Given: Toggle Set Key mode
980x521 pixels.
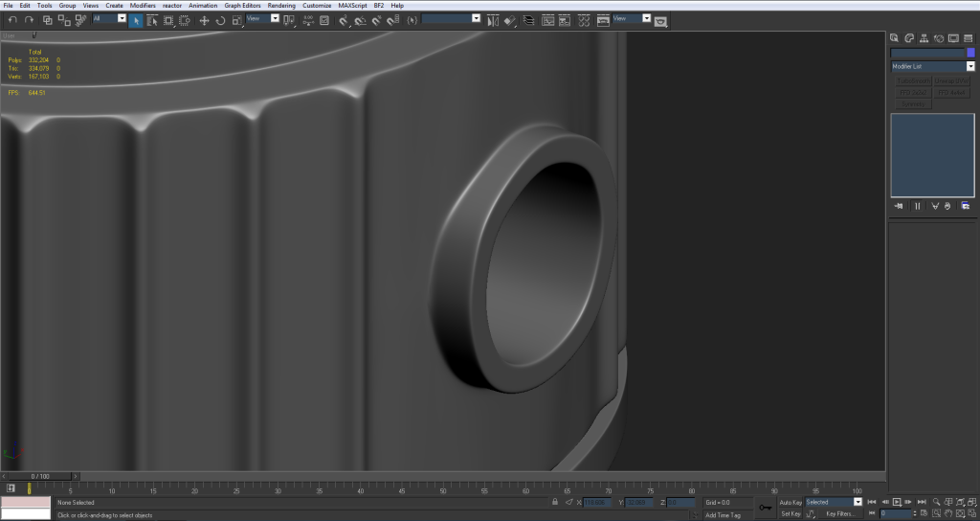Looking at the screenshot, I should 791,513.
